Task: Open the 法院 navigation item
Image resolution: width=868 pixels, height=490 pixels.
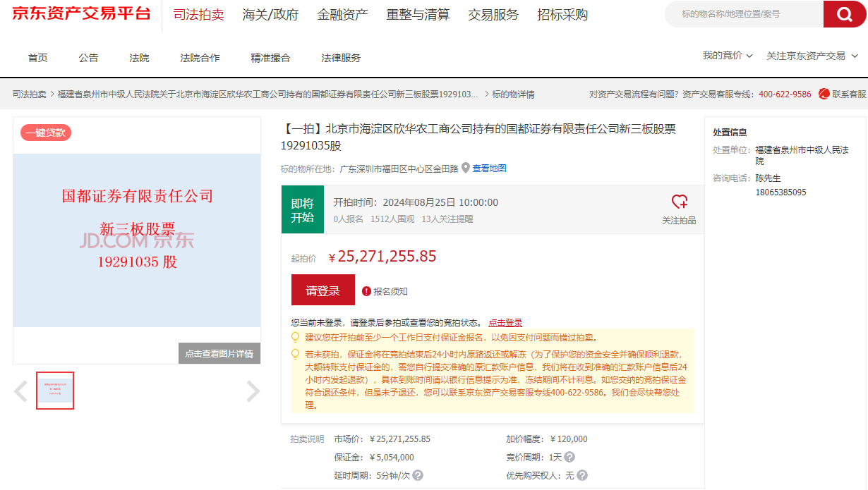Action: coord(140,58)
